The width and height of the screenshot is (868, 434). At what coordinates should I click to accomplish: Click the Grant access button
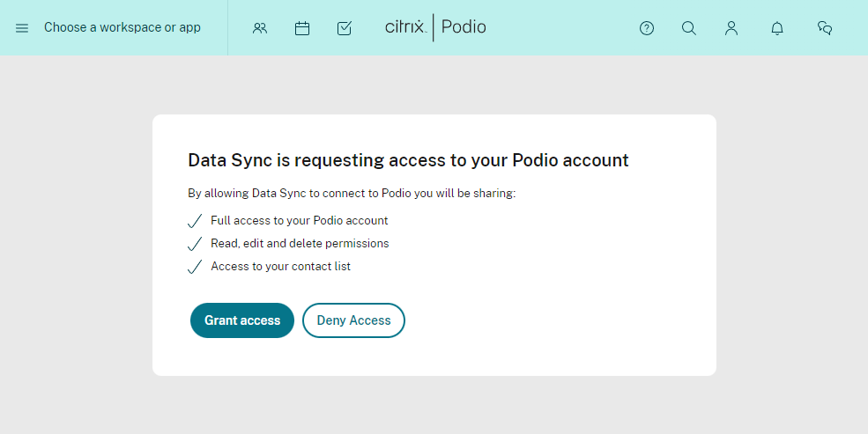tap(242, 320)
